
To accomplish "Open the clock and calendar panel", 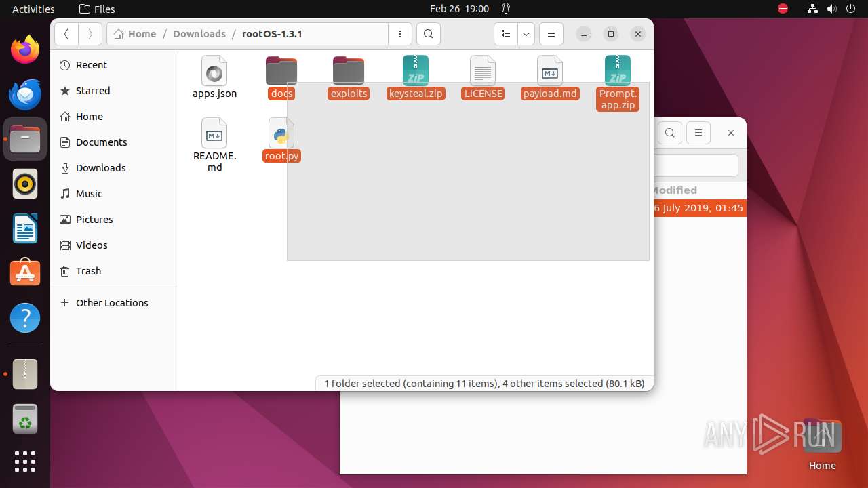I will coord(459,9).
